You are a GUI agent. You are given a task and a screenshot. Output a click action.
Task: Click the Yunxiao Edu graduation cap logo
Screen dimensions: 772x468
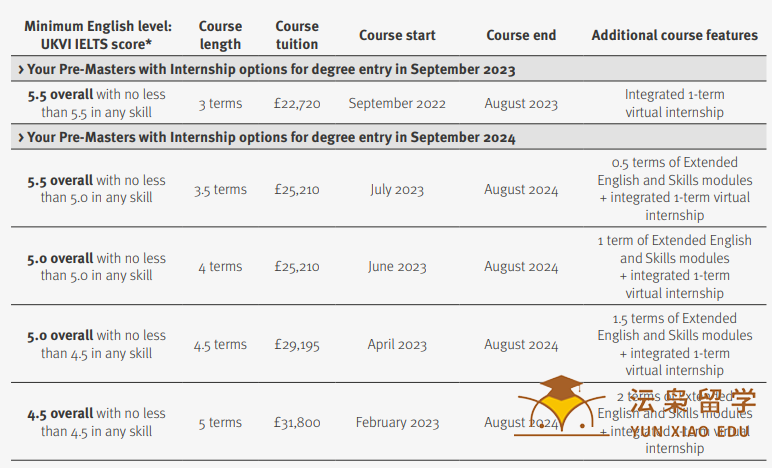(560, 406)
